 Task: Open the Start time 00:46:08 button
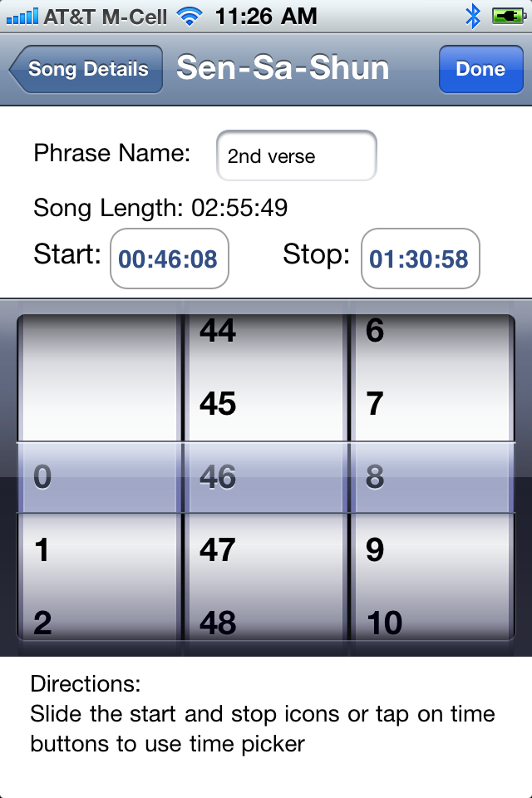click(x=169, y=259)
